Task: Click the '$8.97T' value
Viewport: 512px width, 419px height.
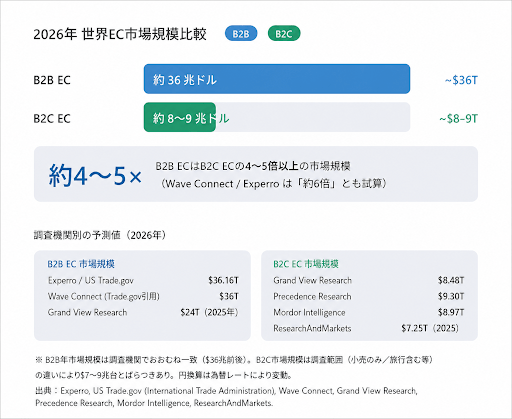Action: coord(451,312)
